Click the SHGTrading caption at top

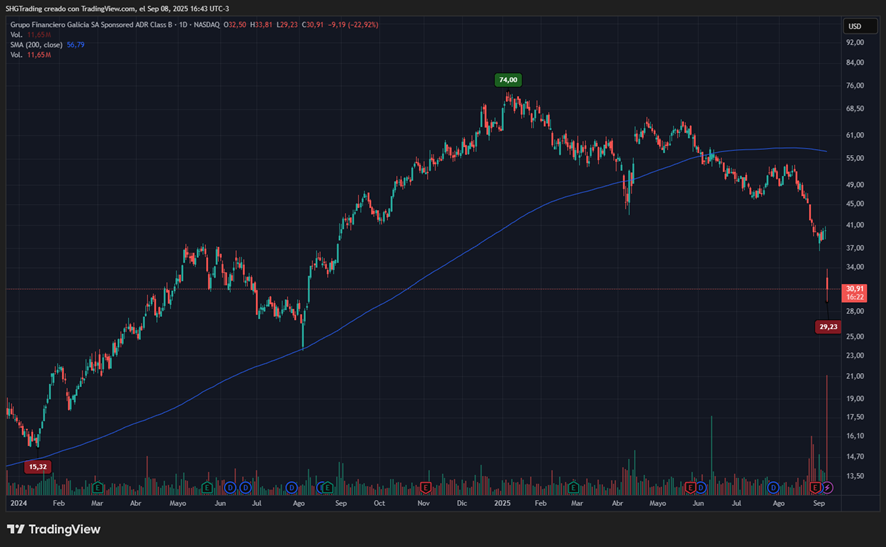pos(117,8)
